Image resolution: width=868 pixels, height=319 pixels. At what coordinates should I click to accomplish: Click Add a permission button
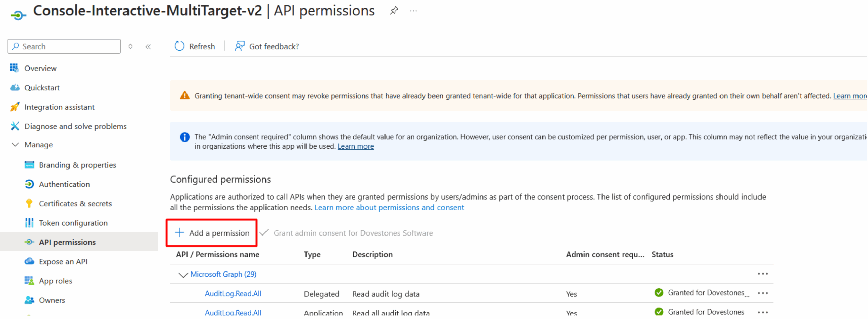point(212,233)
